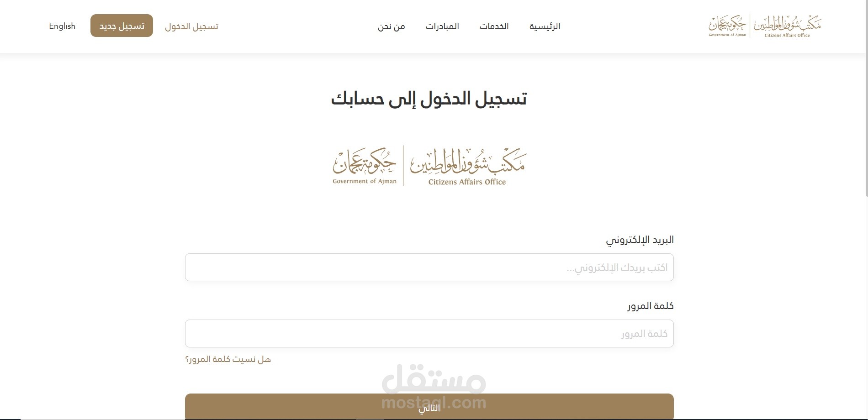This screenshot has width=868, height=420.
Task: Click the Citizens Affairs Office header logo
Action: click(765, 26)
